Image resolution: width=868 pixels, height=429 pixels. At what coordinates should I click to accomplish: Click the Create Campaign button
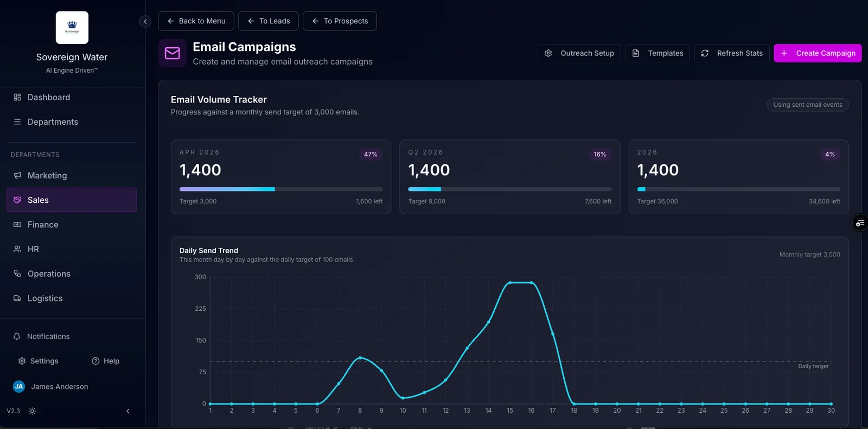[x=818, y=53]
